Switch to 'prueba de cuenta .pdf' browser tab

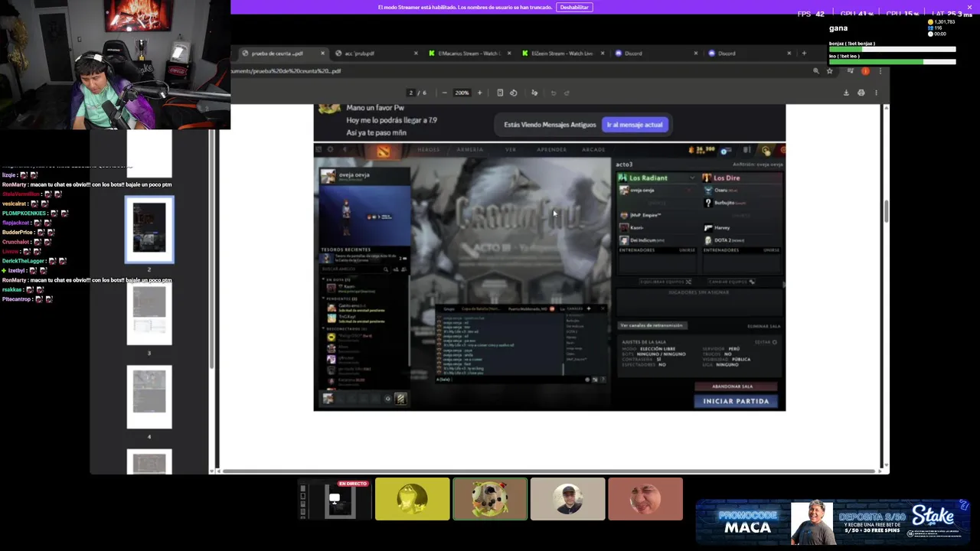point(283,54)
